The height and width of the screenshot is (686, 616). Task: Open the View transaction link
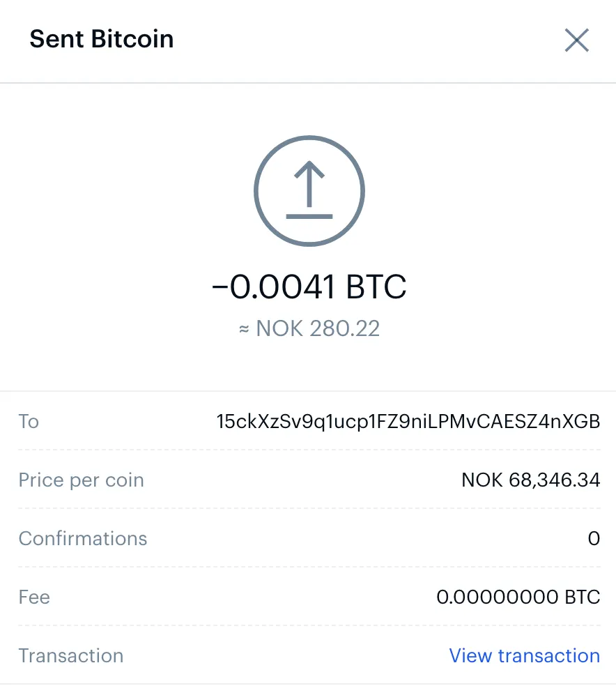524,656
